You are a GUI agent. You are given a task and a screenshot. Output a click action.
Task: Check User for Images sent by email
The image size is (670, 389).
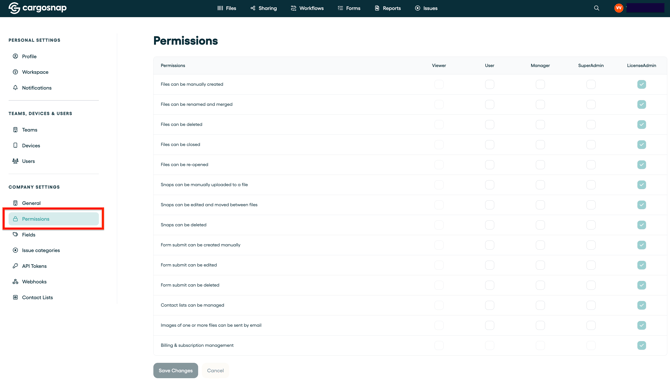pos(490,325)
